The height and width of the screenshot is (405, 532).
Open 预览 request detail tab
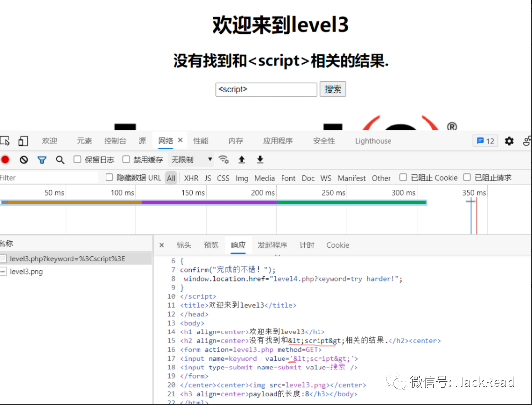click(211, 245)
